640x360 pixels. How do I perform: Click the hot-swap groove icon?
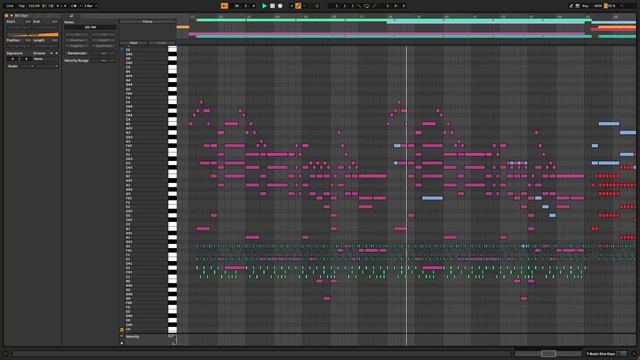(x=51, y=53)
